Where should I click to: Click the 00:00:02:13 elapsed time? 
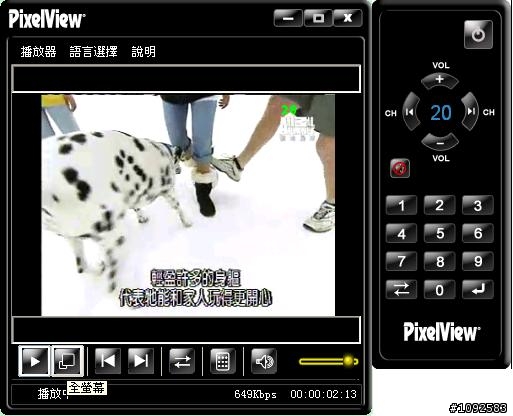click(323, 394)
